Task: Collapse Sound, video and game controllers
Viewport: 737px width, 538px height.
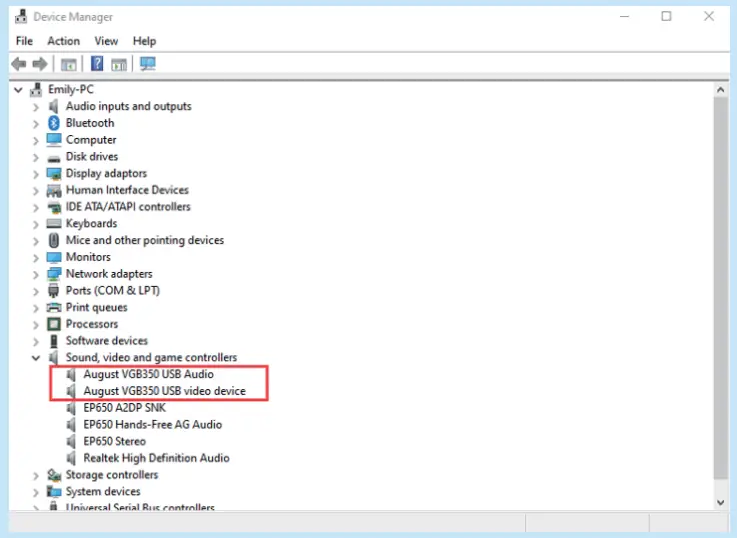Action: 36,358
